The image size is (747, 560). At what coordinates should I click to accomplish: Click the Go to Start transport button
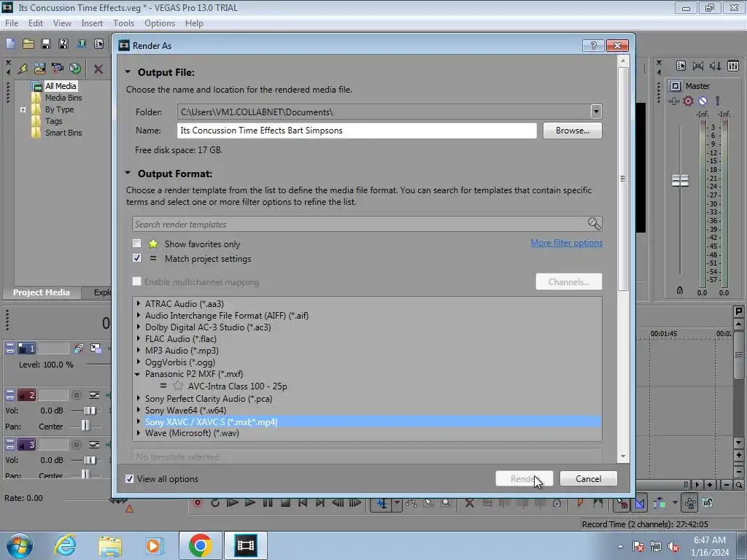point(303,503)
